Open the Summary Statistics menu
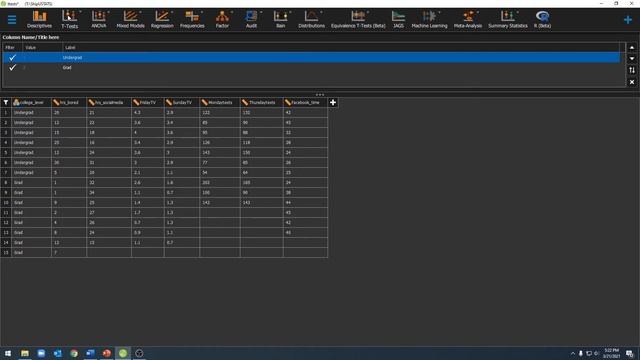This screenshot has width=640, height=360. pos(508,19)
